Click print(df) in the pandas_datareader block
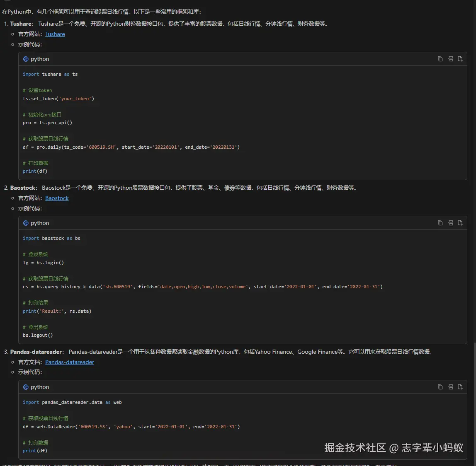The height and width of the screenshot is (466, 476). click(x=35, y=451)
